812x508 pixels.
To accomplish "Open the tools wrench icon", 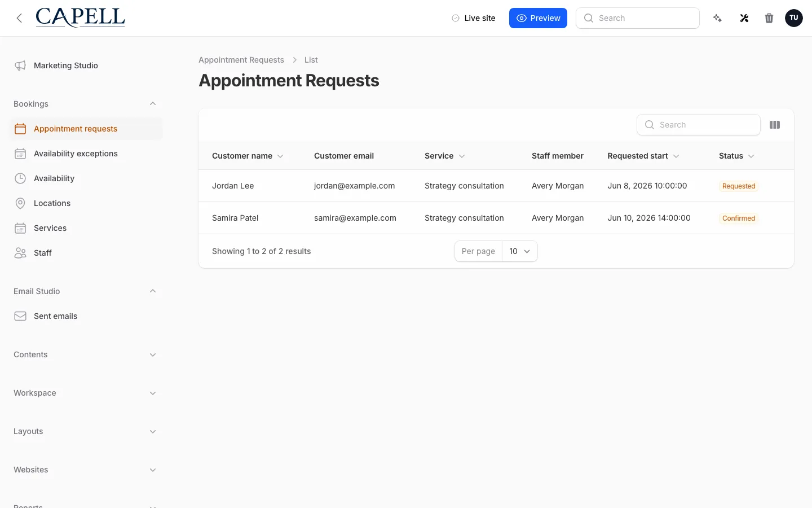I will [x=744, y=18].
